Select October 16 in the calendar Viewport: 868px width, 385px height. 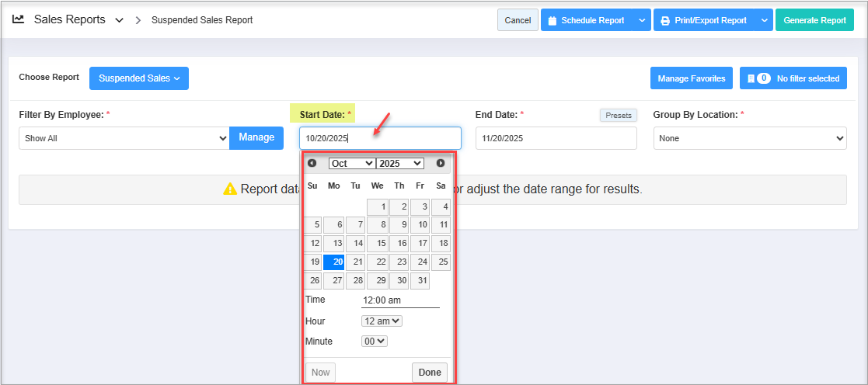[x=399, y=244]
